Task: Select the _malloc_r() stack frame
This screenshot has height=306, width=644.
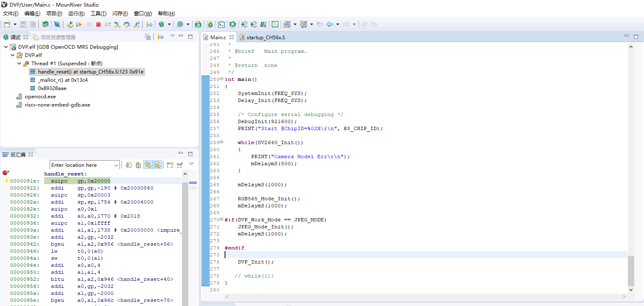Action: click(x=62, y=80)
